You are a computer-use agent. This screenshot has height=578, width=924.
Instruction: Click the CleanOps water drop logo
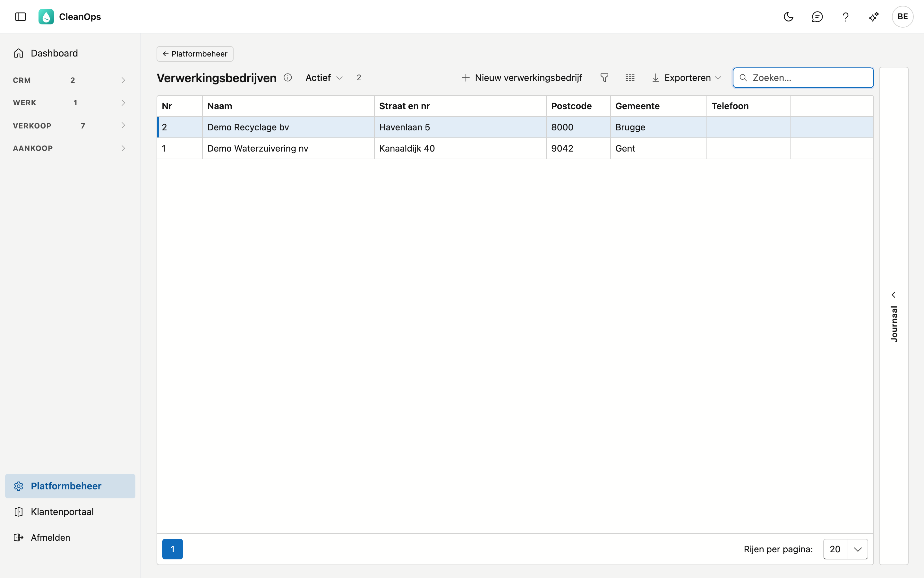(46, 16)
